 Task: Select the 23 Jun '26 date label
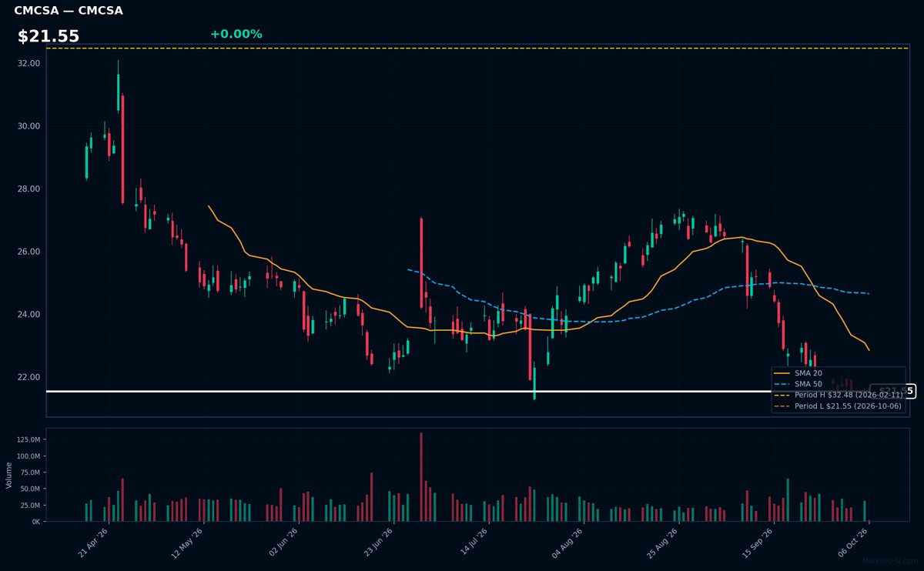(x=380, y=542)
